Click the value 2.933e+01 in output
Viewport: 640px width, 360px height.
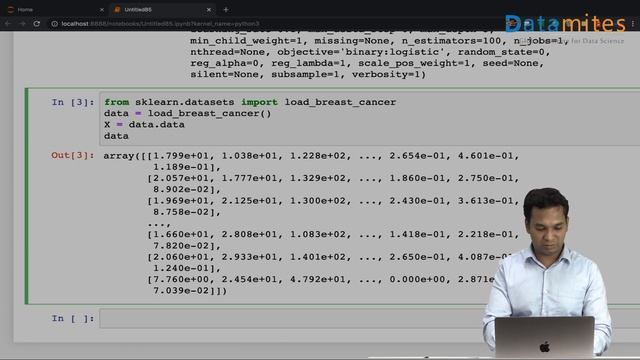coord(249,257)
